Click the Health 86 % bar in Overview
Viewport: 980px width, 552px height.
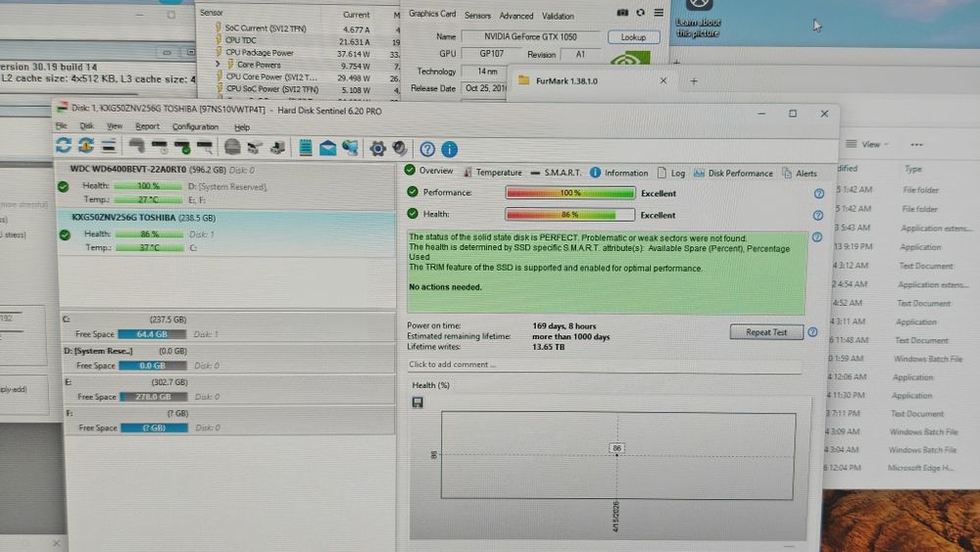coord(570,215)
